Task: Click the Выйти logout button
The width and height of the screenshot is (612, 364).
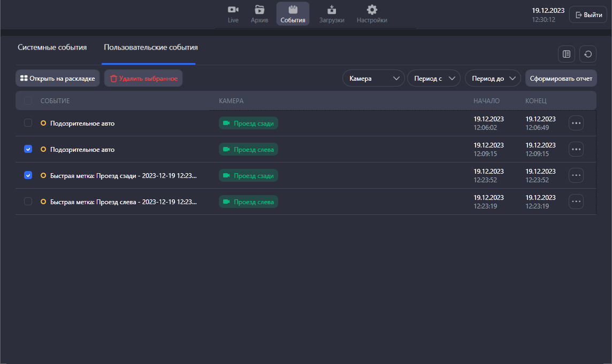Action: (588, 15)
